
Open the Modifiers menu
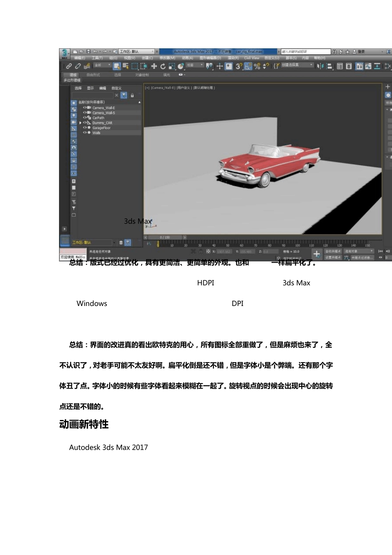(x=168, y=58)
